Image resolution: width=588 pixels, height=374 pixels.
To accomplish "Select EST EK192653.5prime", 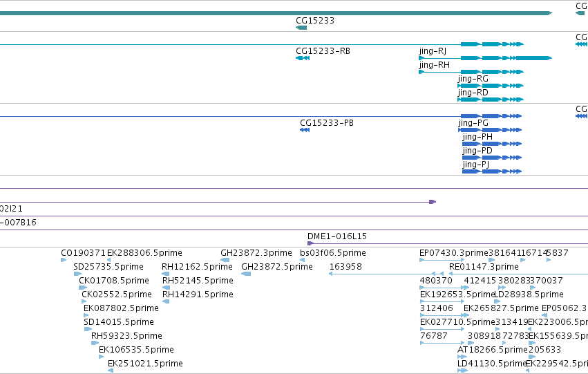I will 457,294.
